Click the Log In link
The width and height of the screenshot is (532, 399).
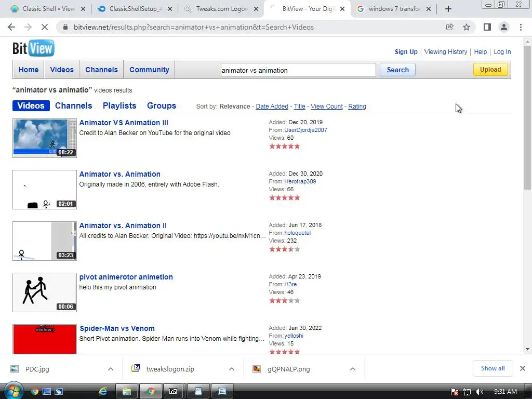coord(502,52)
